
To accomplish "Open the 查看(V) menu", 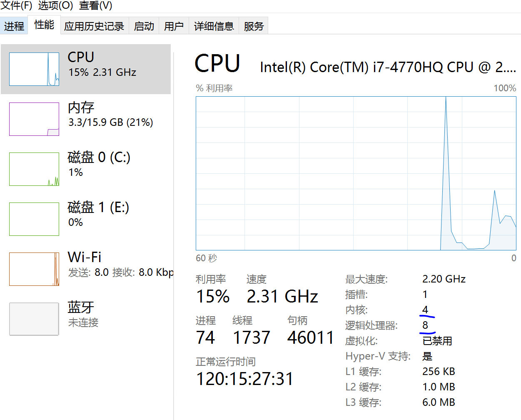I will pos(95,5).
